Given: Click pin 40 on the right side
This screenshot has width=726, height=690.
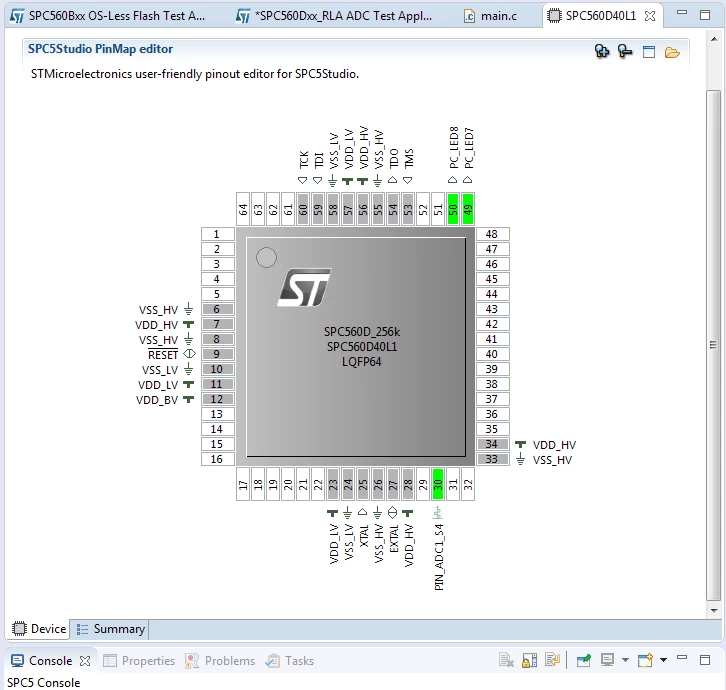Looking at the screenshot, I should click(493, 354).
